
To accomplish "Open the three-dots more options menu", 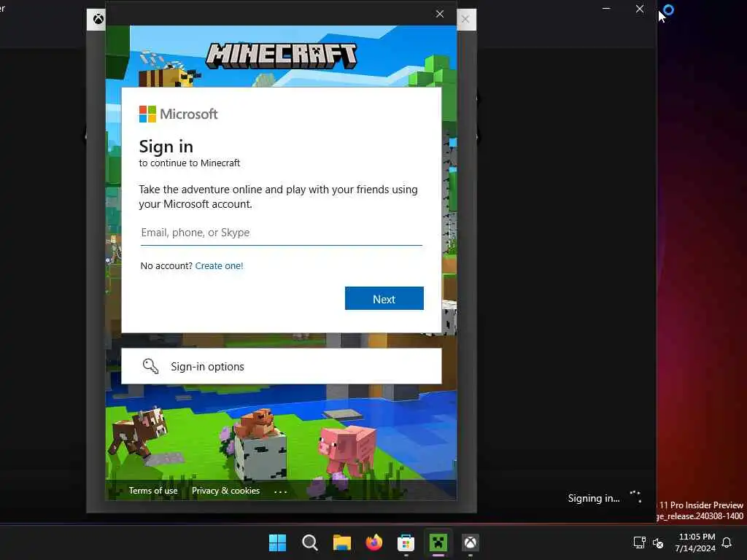I will 281,491.
